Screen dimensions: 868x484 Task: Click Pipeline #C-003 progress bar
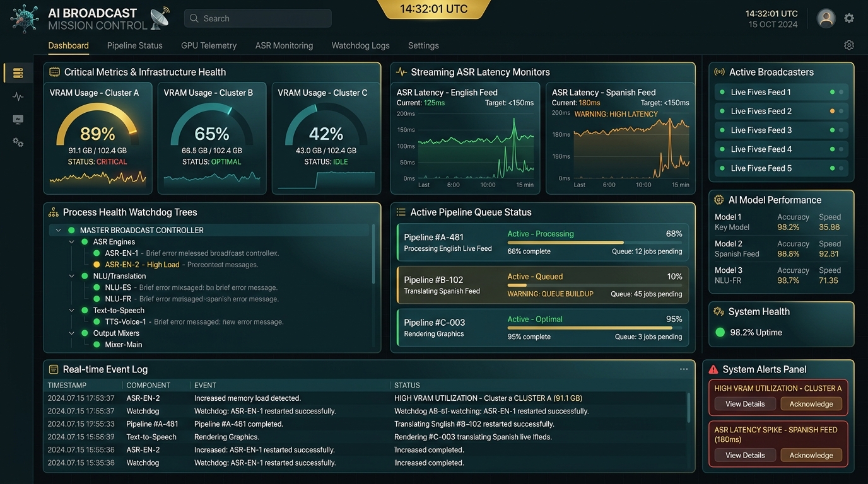coord(595,328)
